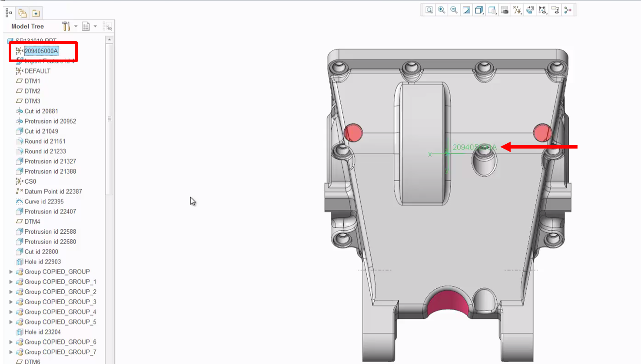
Task: Click the Group COPIED_GROUP_3 label
Action: (x=60, y=302)
